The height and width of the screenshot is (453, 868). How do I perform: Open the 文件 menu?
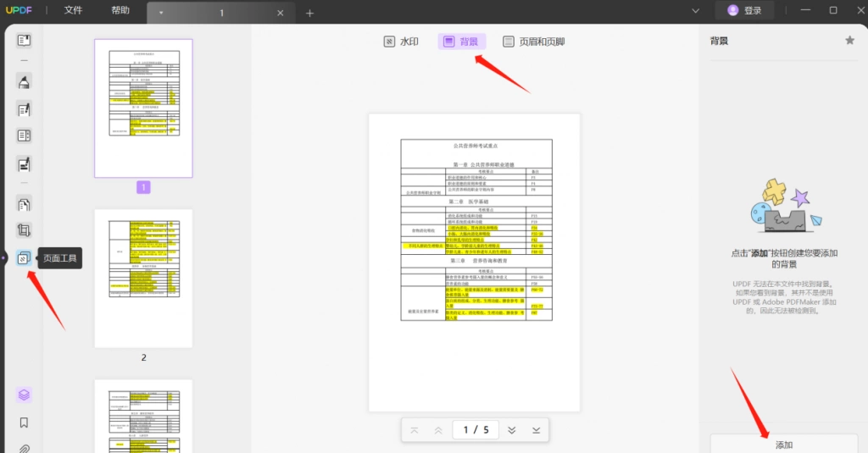point(73,10)
